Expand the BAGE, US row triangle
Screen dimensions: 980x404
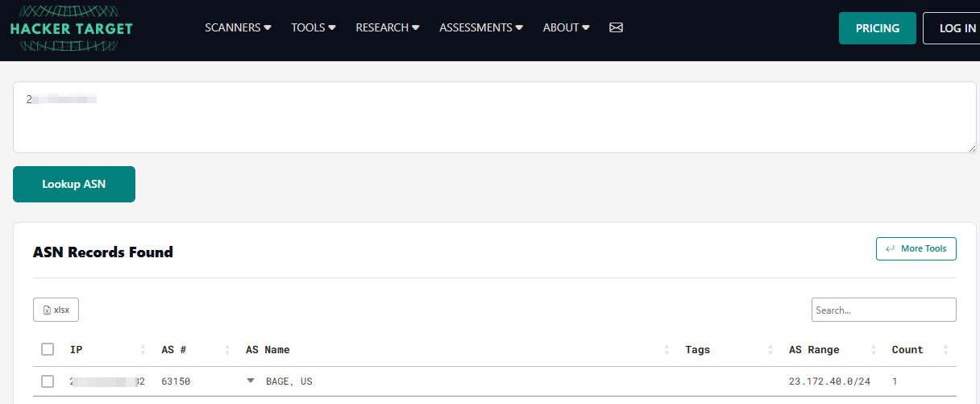[251, 381]
